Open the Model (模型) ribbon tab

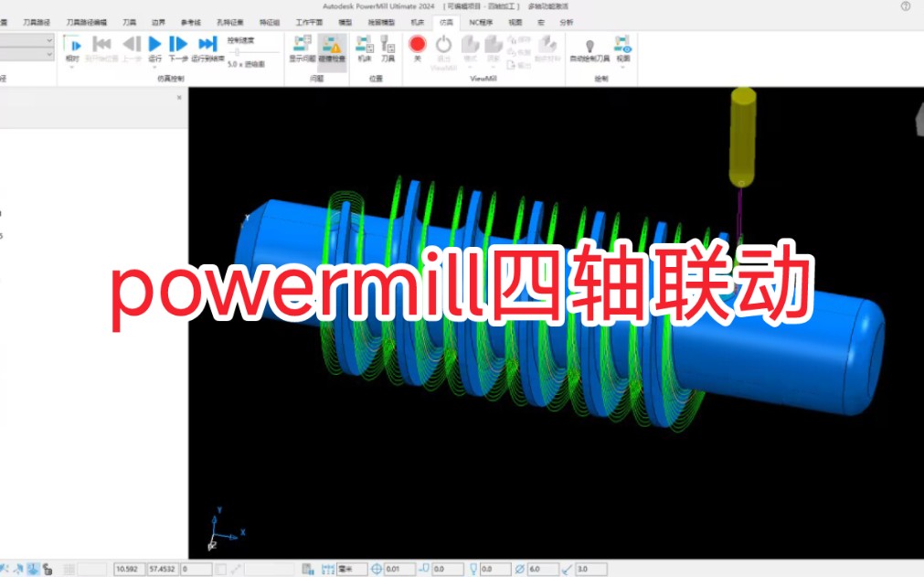coord(345,22)
